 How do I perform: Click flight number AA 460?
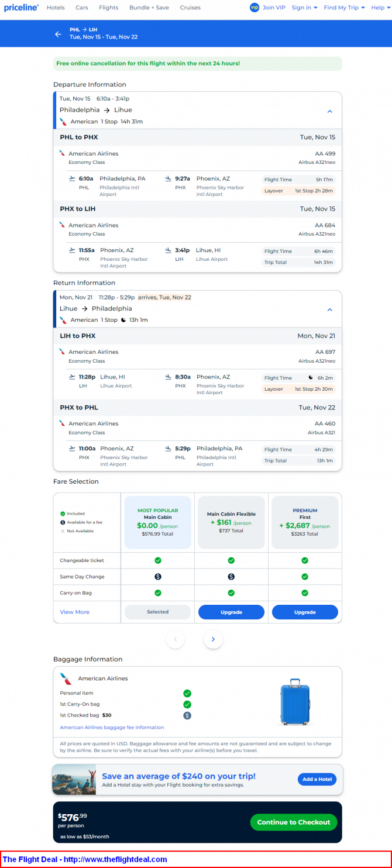[325, 423]
